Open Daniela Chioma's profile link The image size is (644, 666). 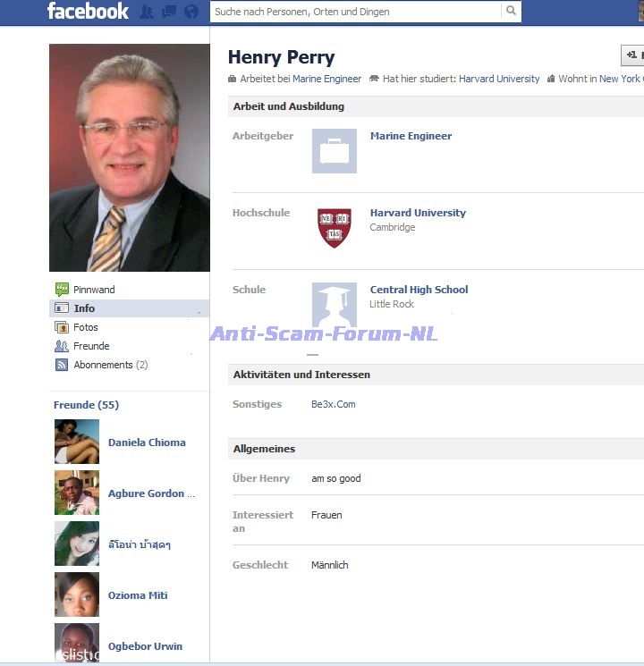(x=147, y=443)
